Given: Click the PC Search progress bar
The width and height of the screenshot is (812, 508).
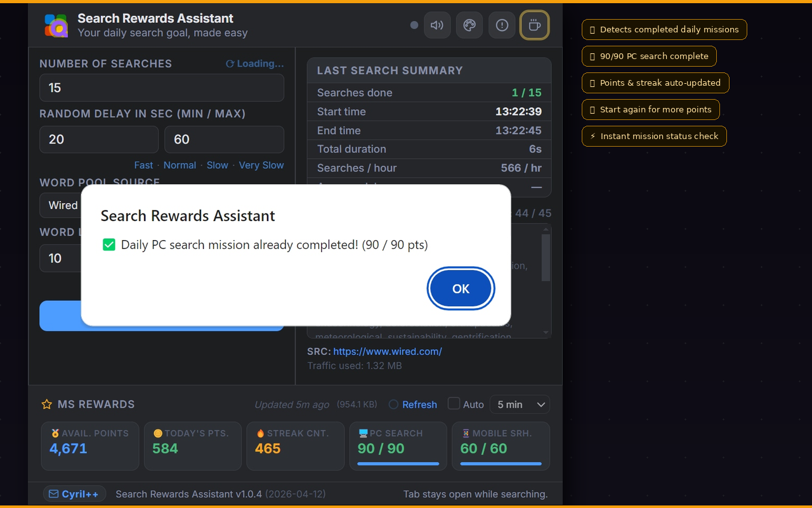Looking at the screenshot, I should coord(398,464).
